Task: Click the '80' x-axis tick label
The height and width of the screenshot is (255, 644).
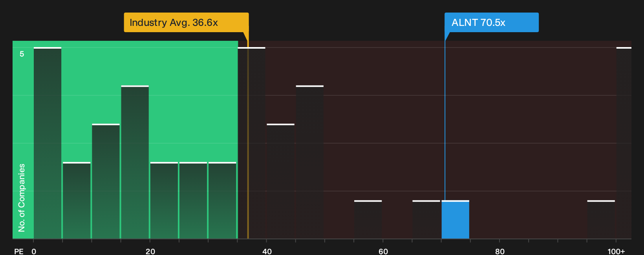Action: (500, 251)
